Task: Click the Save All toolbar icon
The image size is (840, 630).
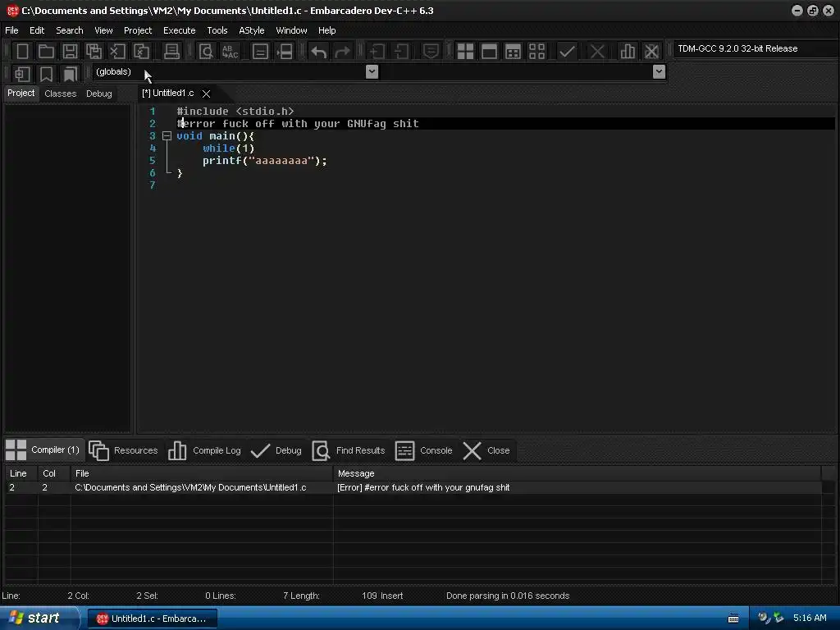Action: 94,52
